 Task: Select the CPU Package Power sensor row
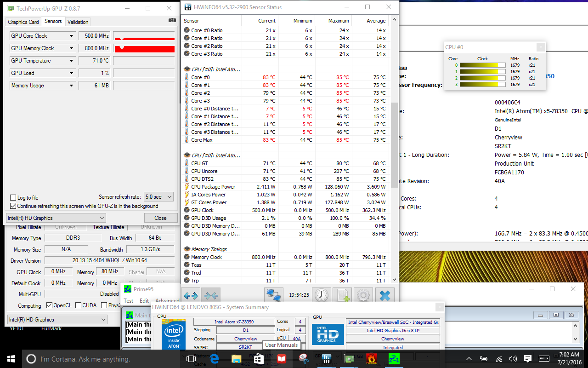click(285, 187)
